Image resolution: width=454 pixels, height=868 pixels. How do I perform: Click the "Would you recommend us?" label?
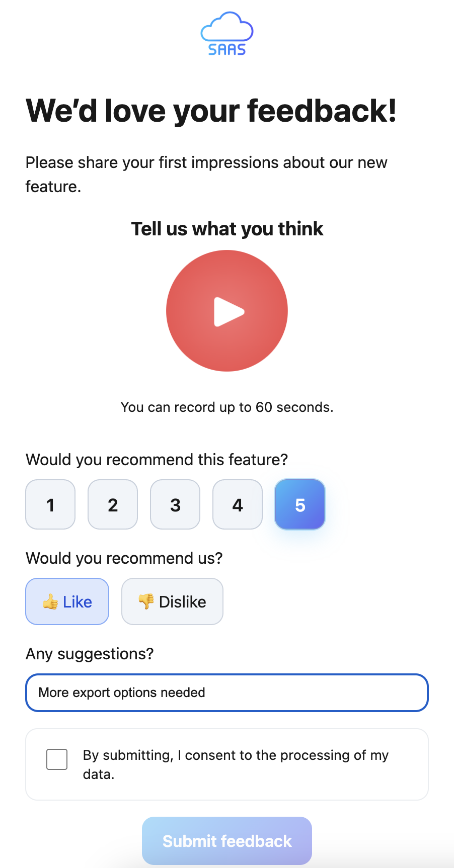124,558
